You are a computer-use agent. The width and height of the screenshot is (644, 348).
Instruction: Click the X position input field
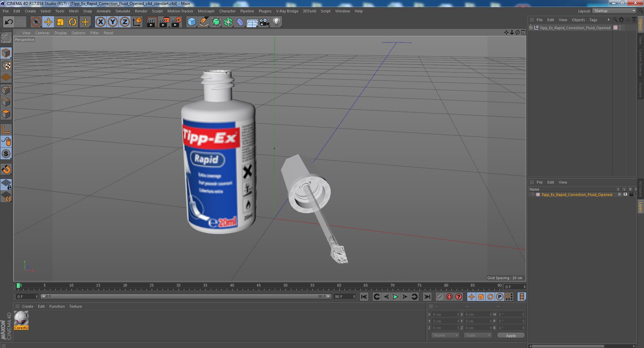(x=446, y=314)
